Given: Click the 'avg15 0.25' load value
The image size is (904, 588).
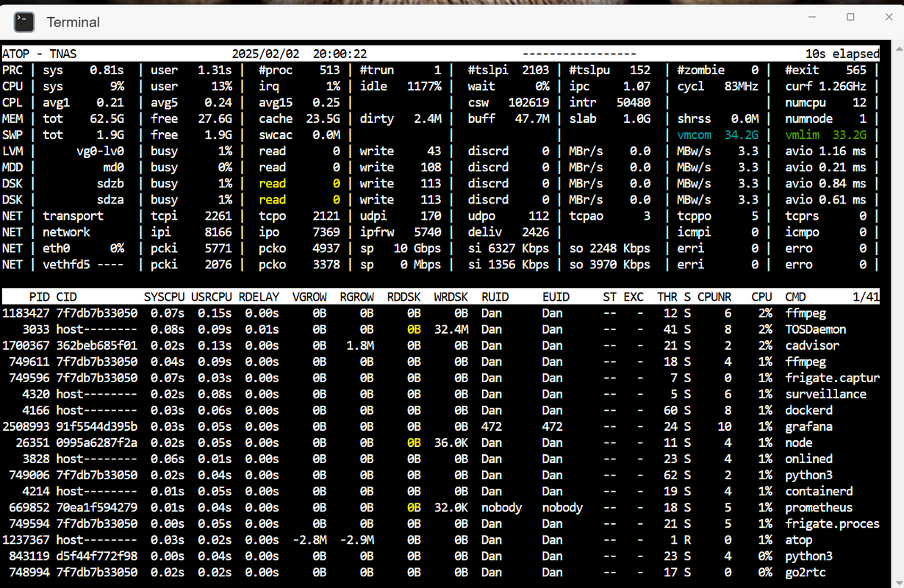Looking at the screenshot, I should (x=299, y=102).
